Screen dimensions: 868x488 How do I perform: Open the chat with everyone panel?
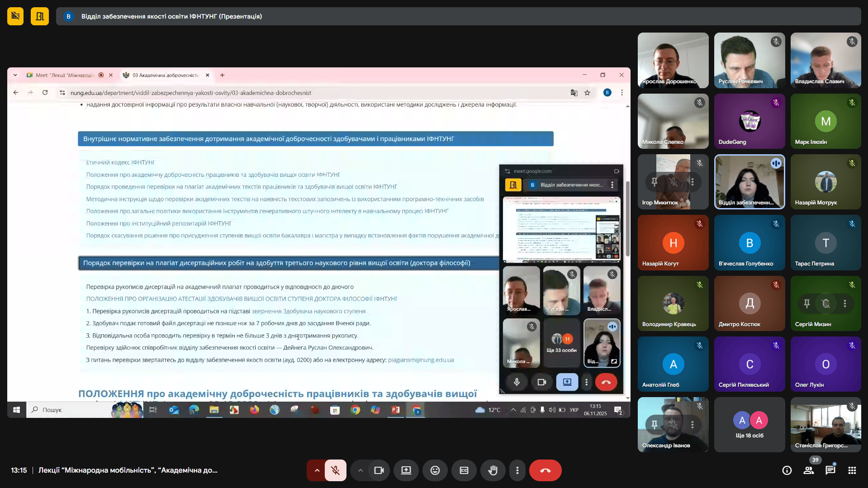coord(830,470)
